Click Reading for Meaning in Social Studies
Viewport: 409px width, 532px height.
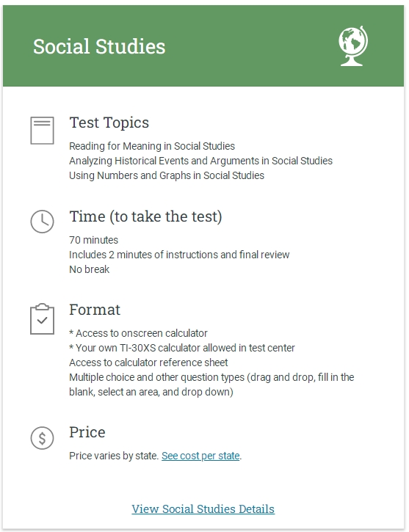(x=152, y=146)
